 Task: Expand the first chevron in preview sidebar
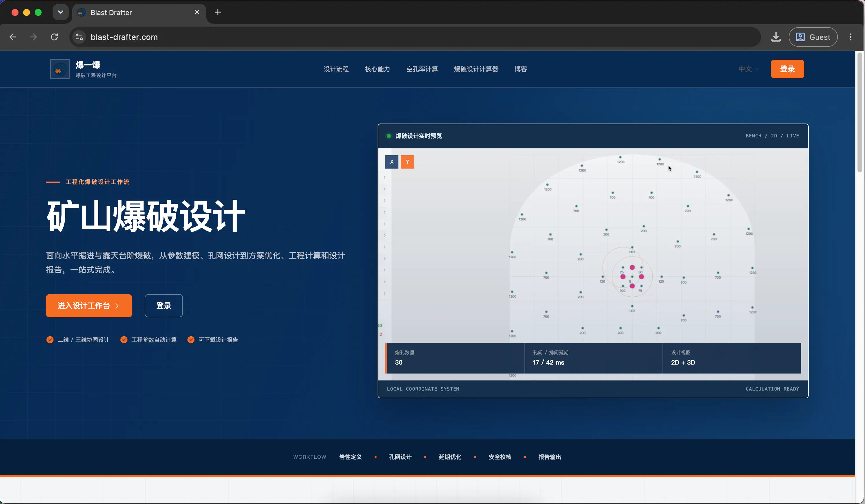(385, 178)
